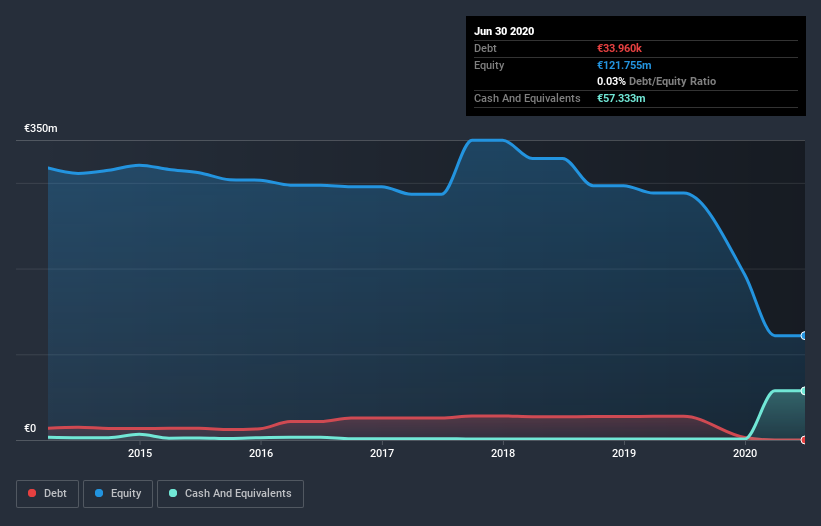The width and height of the screenshot is (821, 526).
Task: Click the €0 y-axis label
Action: [x=30, y=428]
